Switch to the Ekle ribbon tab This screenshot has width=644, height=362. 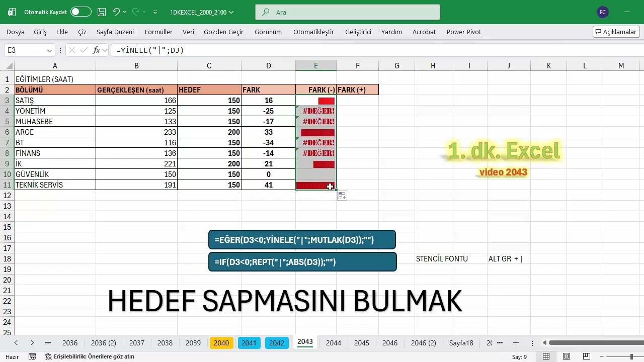62,32
